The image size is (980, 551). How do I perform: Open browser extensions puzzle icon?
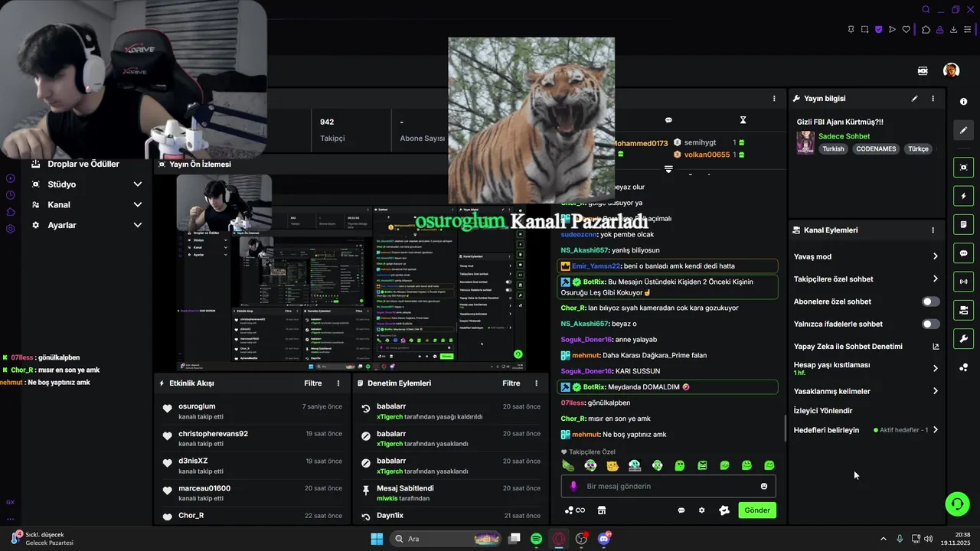926,30
